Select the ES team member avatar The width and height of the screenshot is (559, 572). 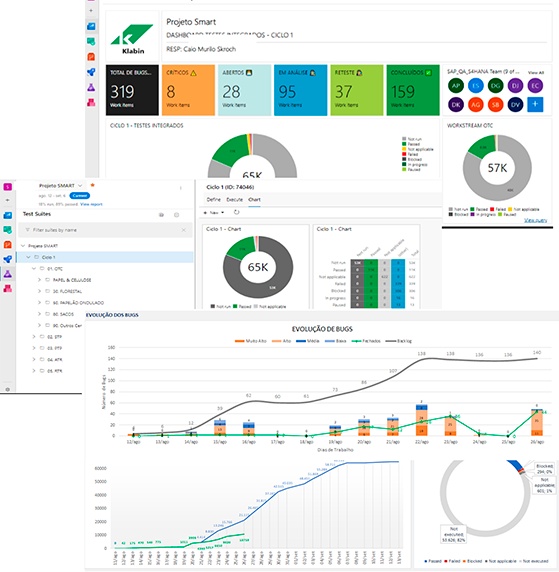[x=475, y=86]
